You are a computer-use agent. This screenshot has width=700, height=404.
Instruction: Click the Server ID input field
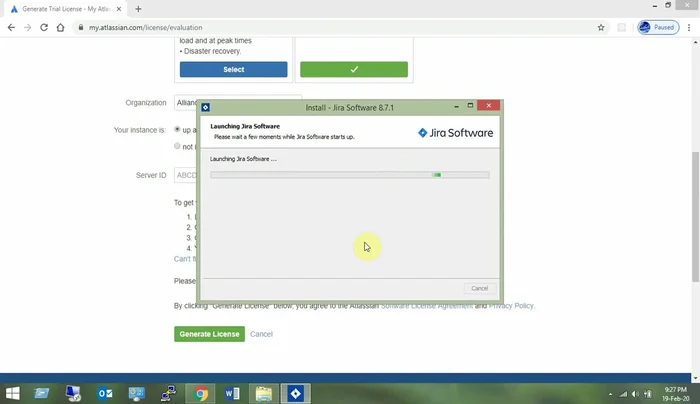click(185, 175)
